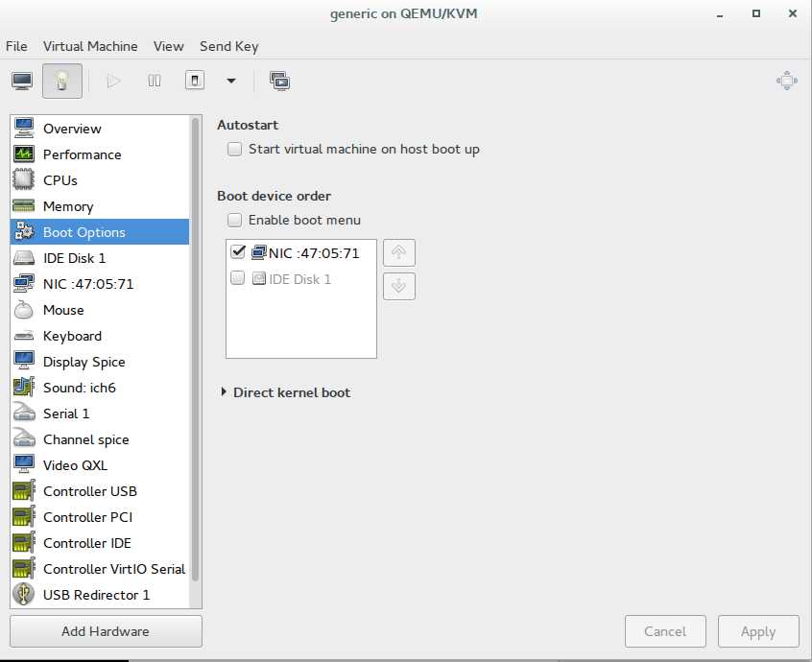Maximize the window
812x662 pixels.
[756, 13]
